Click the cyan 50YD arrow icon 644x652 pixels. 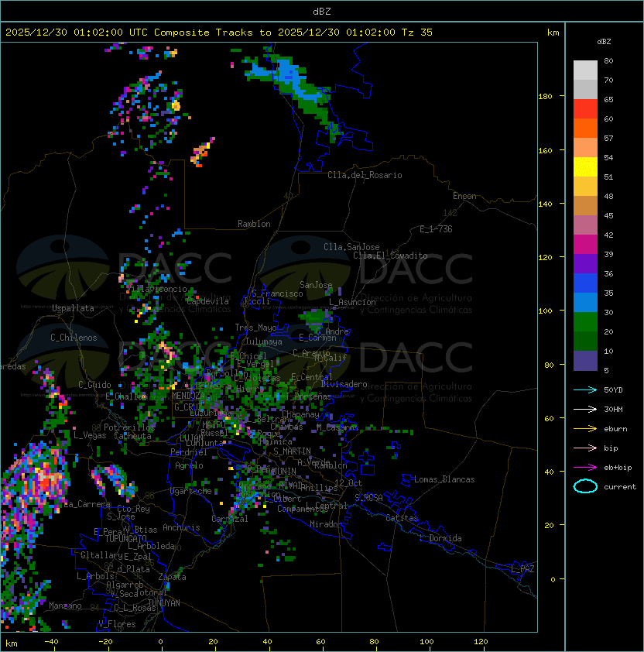[x=585, y=390]
